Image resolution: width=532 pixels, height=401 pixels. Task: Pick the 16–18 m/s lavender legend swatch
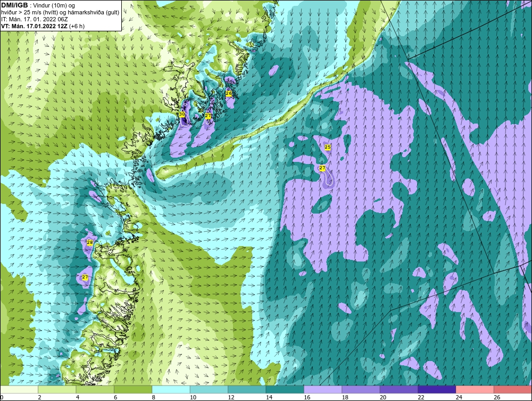pos(323,389)
